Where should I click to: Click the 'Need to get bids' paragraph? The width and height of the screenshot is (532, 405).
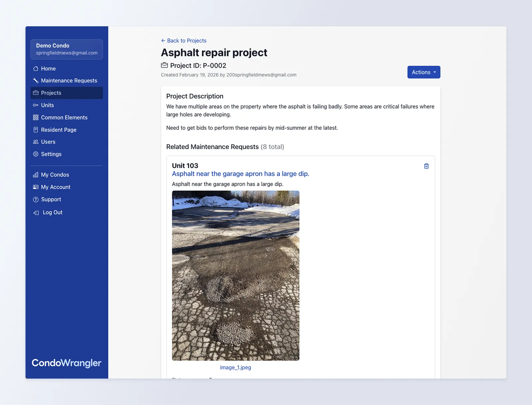click(x=252, y=128)
